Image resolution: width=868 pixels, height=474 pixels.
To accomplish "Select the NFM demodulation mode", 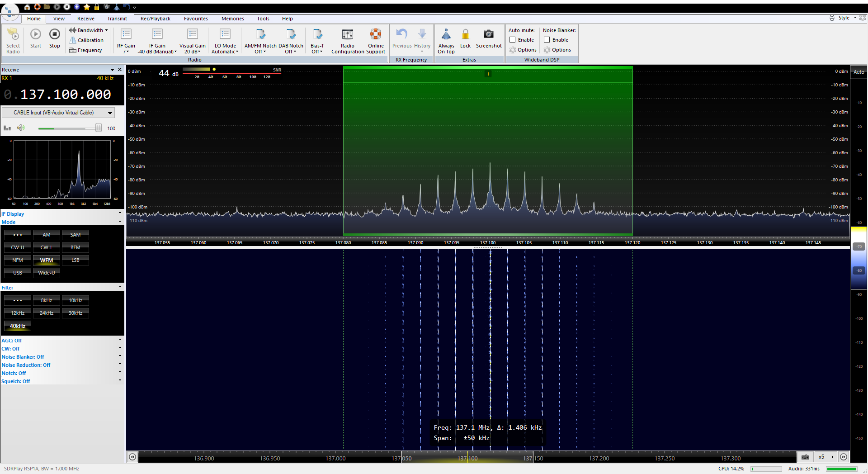I will [18, 260].
